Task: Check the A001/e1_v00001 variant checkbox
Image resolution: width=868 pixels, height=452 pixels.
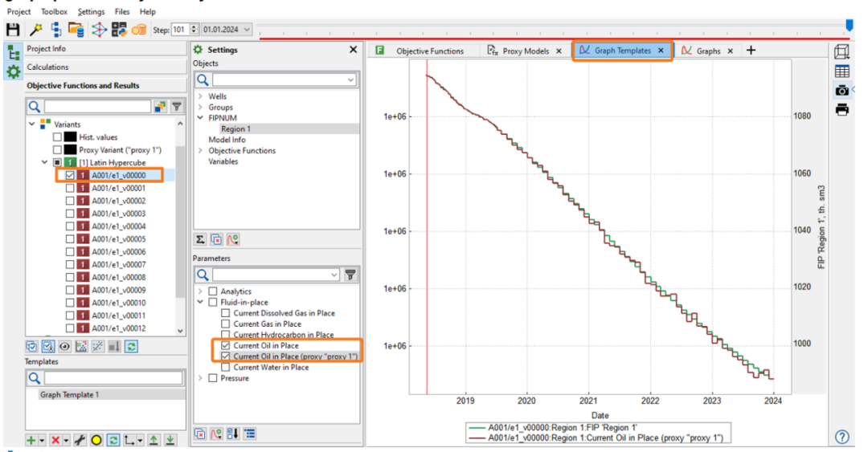Action: 70,188
